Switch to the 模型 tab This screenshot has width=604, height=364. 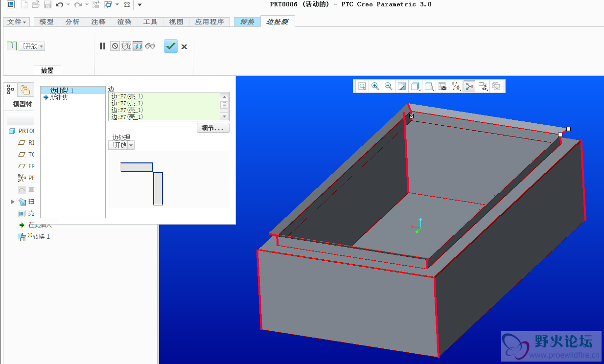46,22
